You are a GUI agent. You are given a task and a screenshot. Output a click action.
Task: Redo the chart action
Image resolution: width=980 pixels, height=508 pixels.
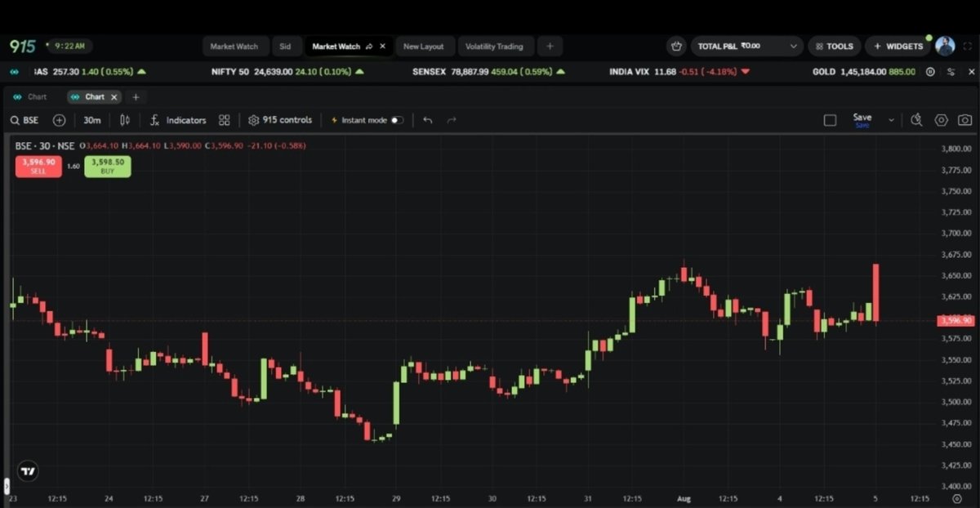pos(452,120)
